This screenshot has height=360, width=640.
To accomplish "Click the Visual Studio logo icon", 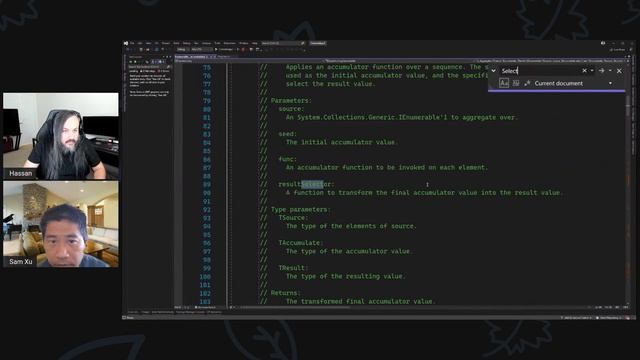I will tap(126, 43).
